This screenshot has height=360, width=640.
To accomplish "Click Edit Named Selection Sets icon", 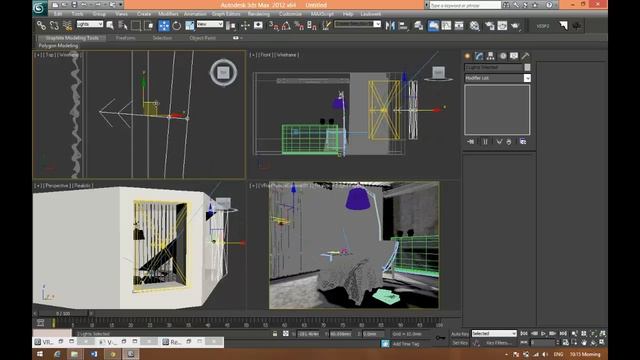I will tap(326, 25).
